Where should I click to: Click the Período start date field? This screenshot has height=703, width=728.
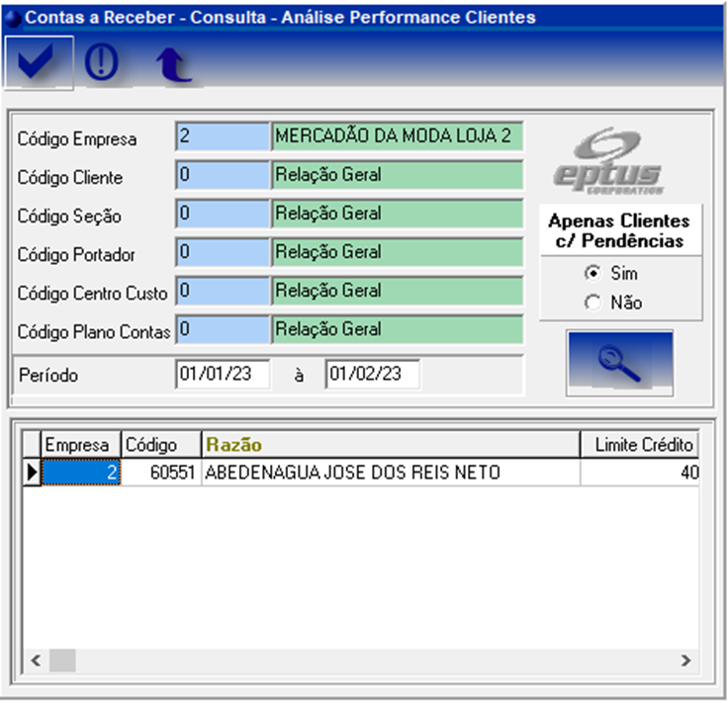pyautogui.click(x=223, y=375)
